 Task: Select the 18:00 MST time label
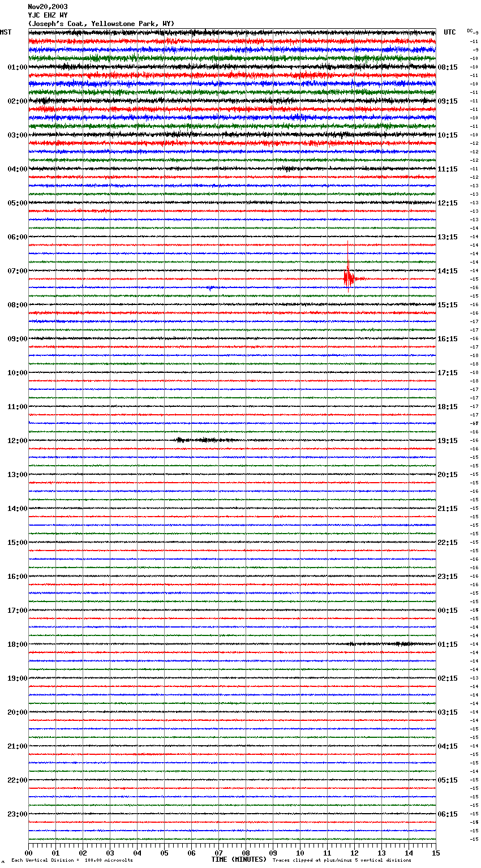18,644
